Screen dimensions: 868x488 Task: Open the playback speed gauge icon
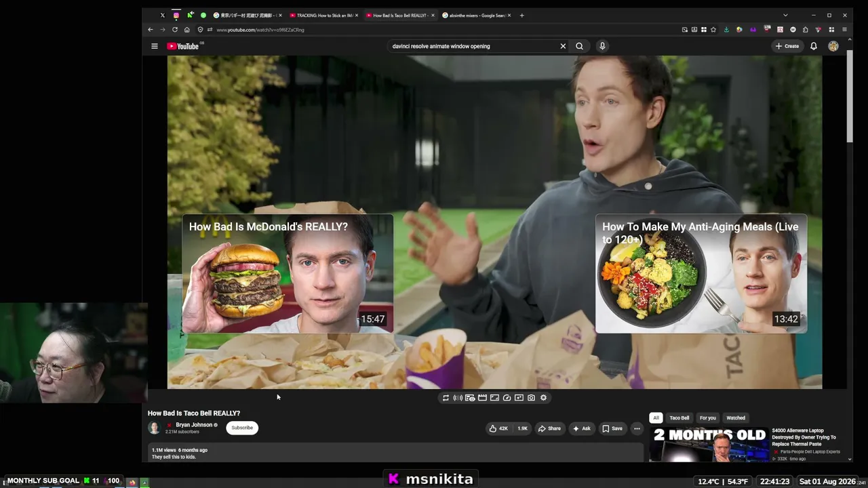[507, 398]
